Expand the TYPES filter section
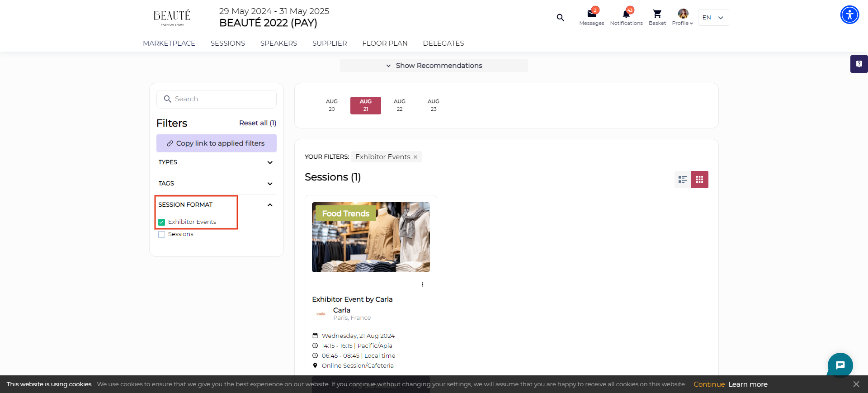 (x=217, y=162)
